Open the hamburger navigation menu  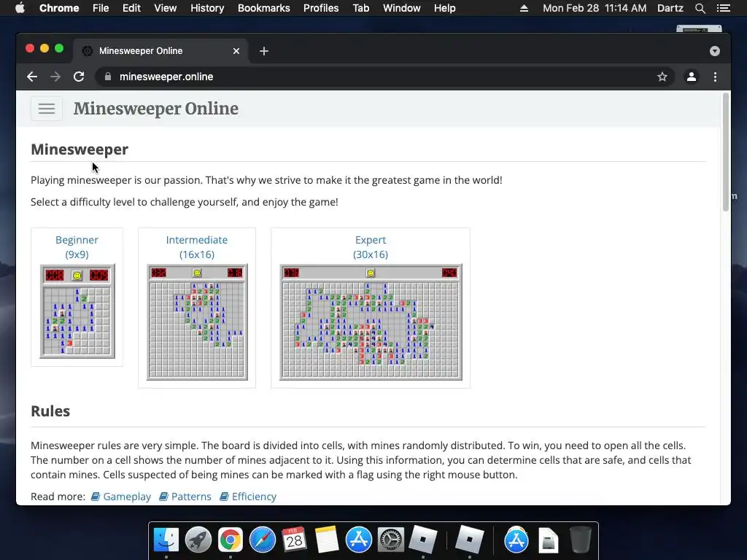coord(46,109)
